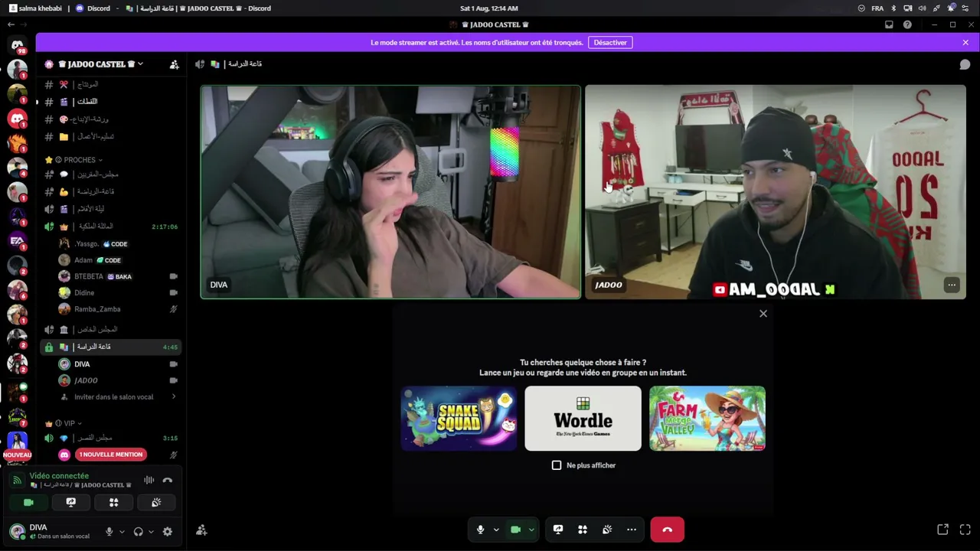Expand the JADOO CASTEL server menu
This screenshot has width=980, height=551.
click(140, 64)
